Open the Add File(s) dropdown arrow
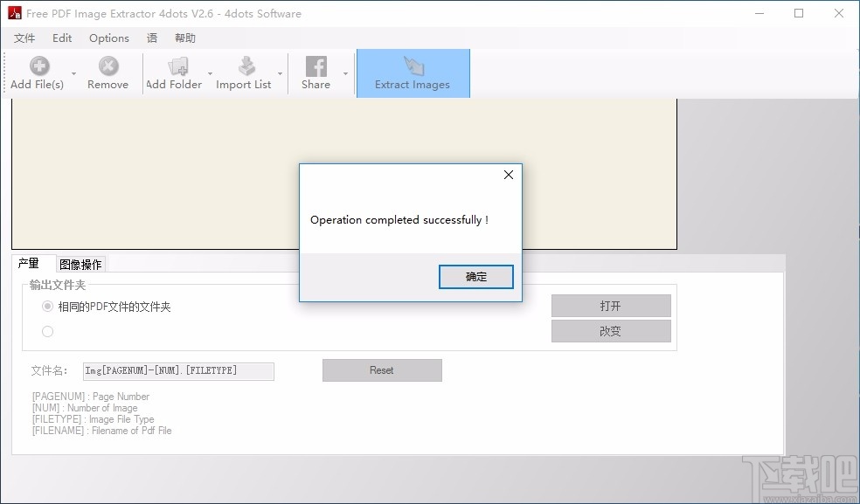Viewport: 860px width, 504px height. click(x=73, y=74)
